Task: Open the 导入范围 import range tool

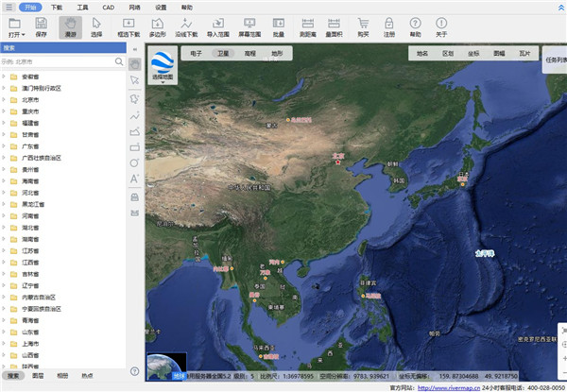Action: tap(218, 26)
